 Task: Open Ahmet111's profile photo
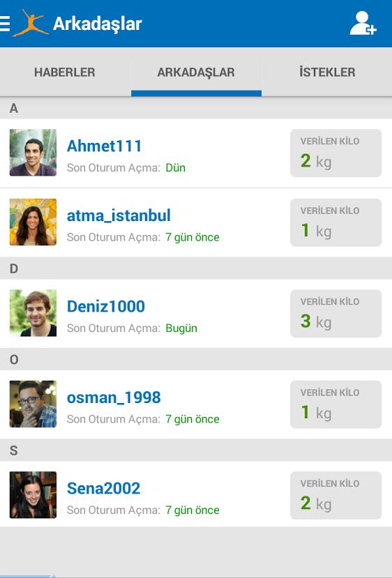(x=33, y=152)
